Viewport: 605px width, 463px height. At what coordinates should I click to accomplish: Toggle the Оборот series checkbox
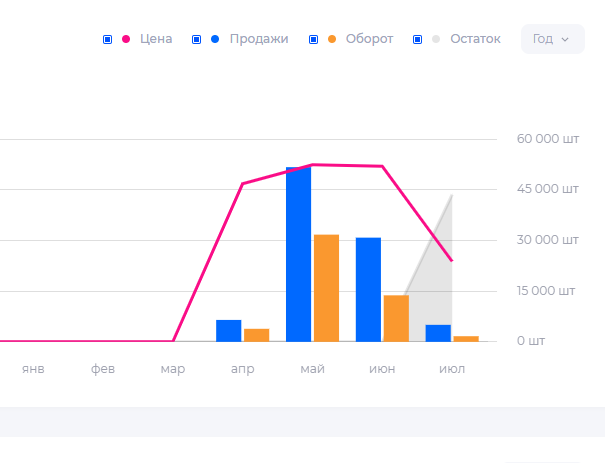(x=313, y=39)
